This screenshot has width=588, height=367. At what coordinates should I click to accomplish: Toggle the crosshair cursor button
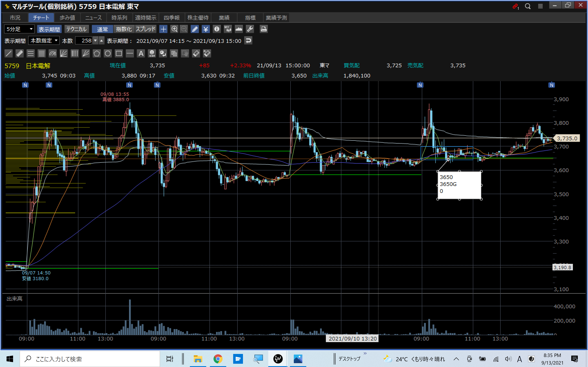point(163,29)
